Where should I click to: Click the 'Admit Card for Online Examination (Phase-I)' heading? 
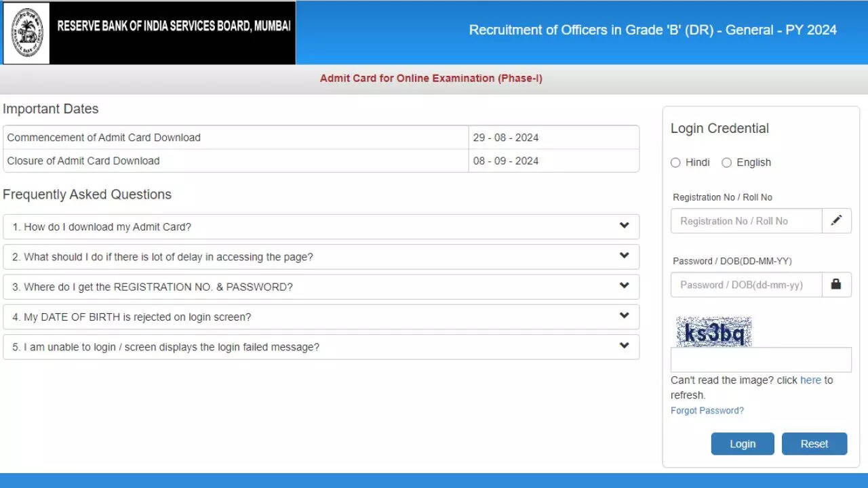click(431, 79)
